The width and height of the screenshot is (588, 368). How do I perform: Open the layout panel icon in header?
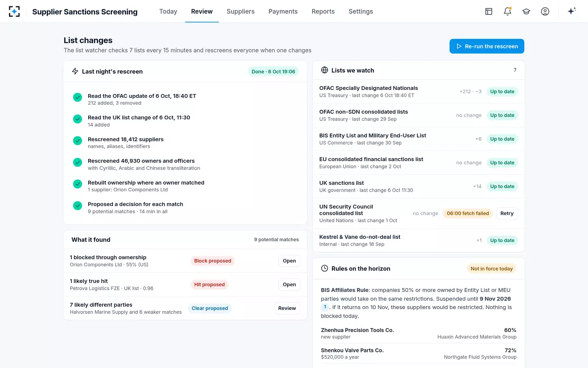click(489, 11)
